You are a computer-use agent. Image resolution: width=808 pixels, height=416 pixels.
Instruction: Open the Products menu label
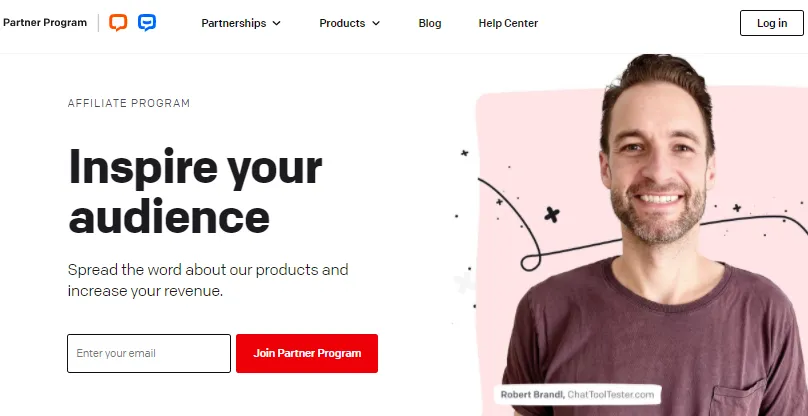pos(342,23)
